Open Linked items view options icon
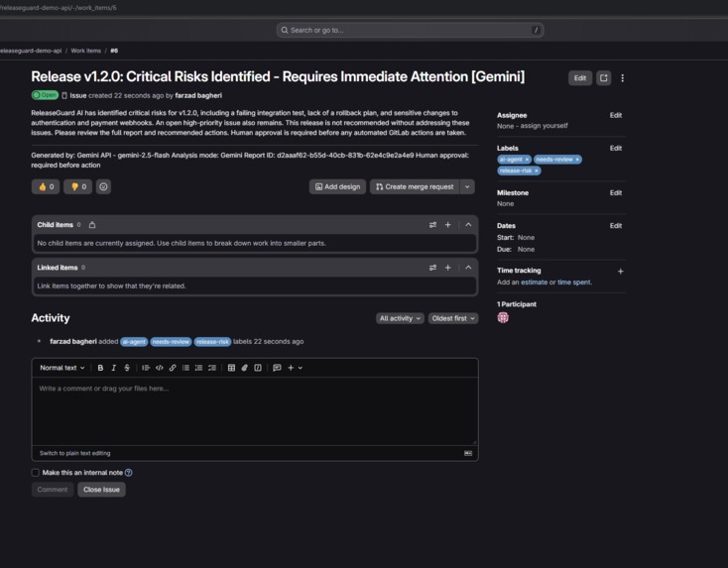The image size is (728, 568). coord(432,268)
